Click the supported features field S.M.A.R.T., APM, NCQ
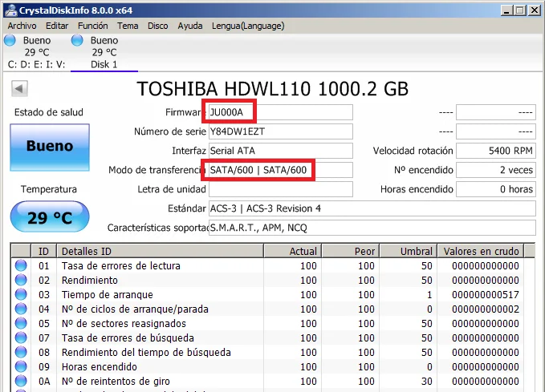 pos(372,228)
